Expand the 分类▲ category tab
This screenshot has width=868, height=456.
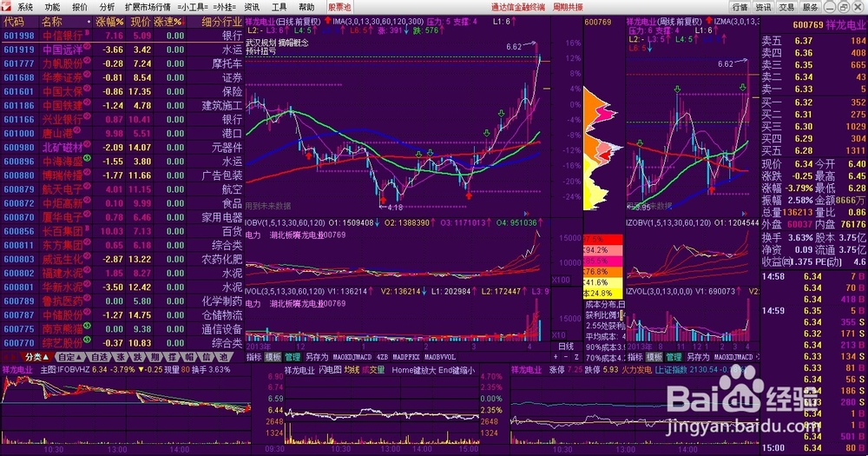[36, 357]
